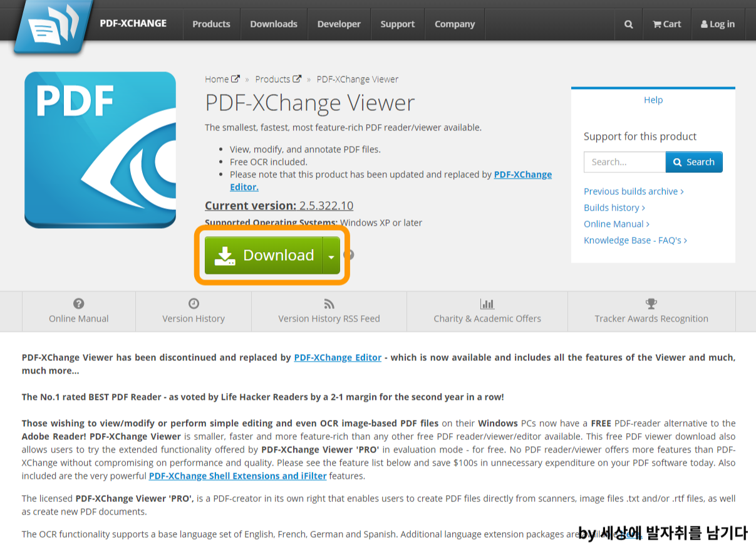Select the Tracker Awards Recognition trophy icon
Viewport: 756px width, 549px height.
click(651, 303)
